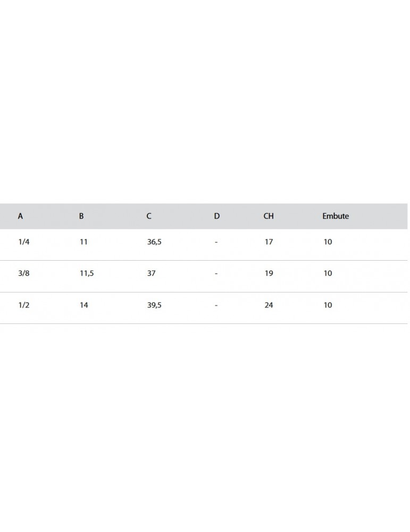Click the CH value 19

pyautogui.click(x=269, y=273)
